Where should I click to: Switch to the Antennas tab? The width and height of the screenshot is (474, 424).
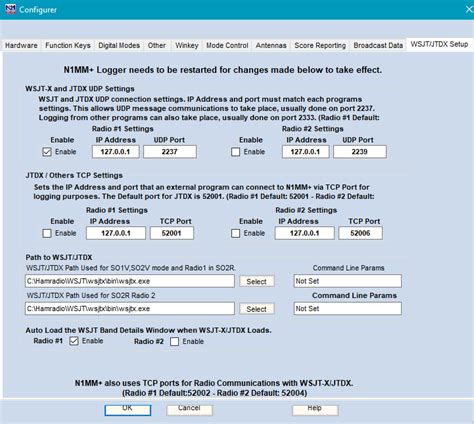271,45
